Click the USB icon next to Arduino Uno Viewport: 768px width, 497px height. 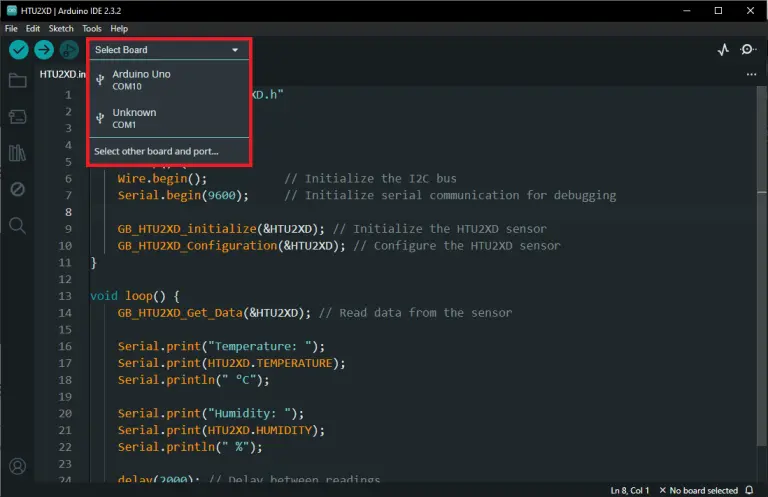pos(100,80)
